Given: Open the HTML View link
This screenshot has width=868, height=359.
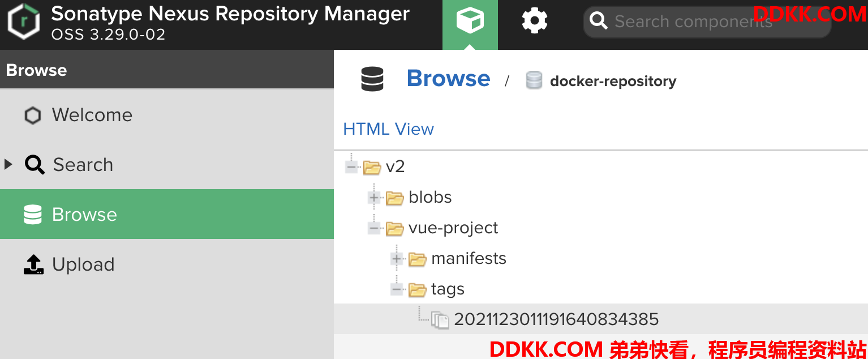Looking at the screenshot, I should point(388,129).
